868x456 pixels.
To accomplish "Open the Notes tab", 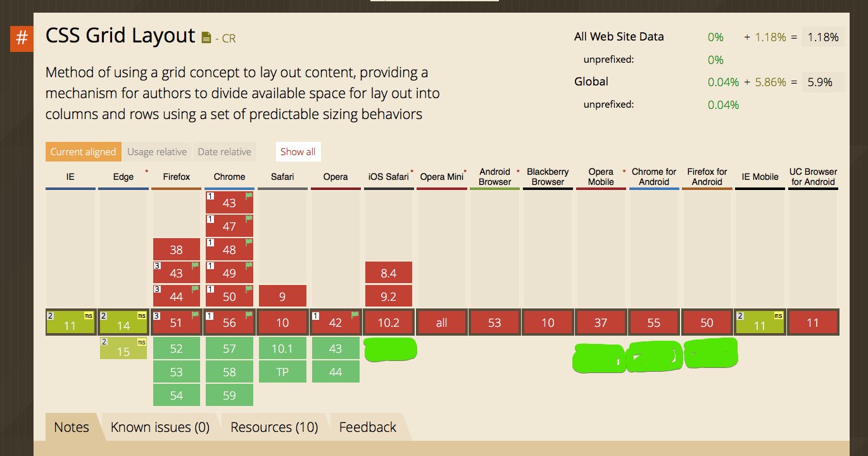I will click(x=72, y=427).
